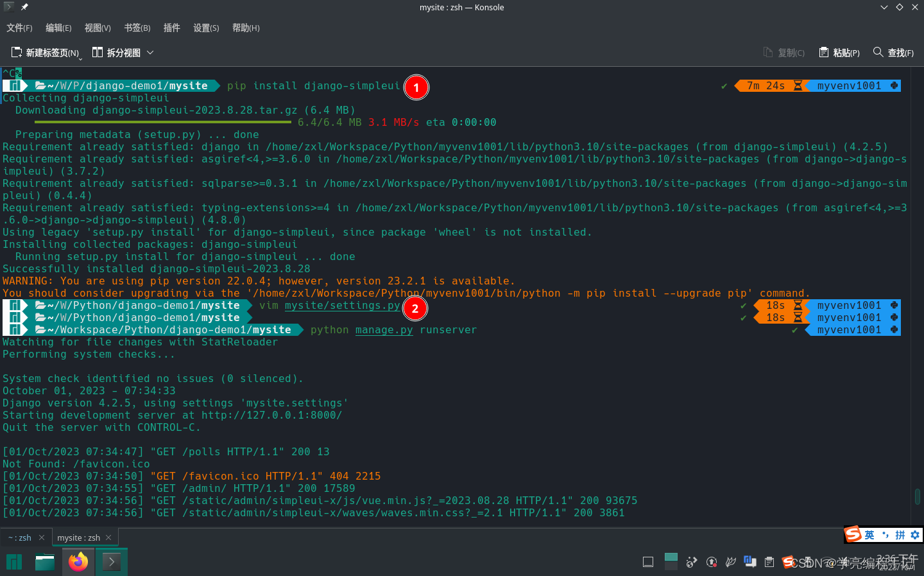This screenshot has width=924, height=576.
Task: Click the Konsole taskbar entry
Action: point(112,563)
